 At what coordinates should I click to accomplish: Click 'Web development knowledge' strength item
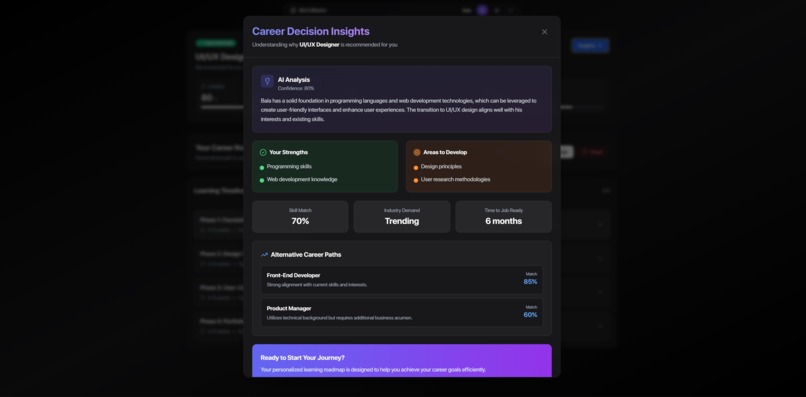click(x=302, y=179)
